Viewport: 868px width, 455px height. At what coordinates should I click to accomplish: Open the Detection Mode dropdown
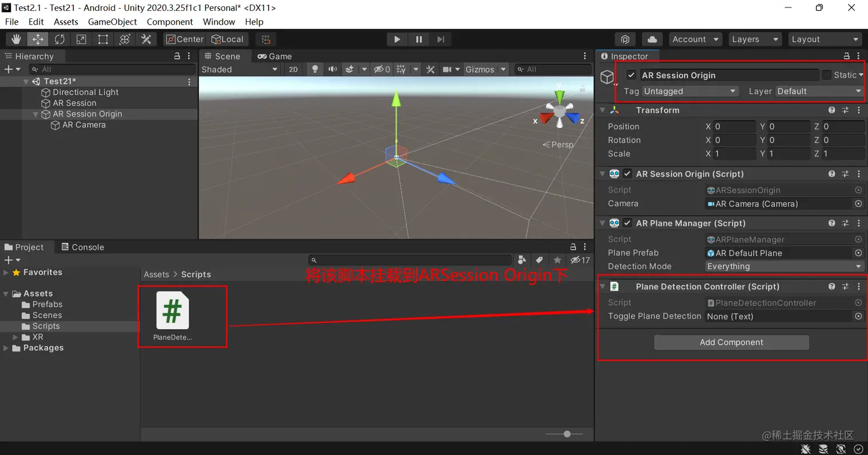784,266
